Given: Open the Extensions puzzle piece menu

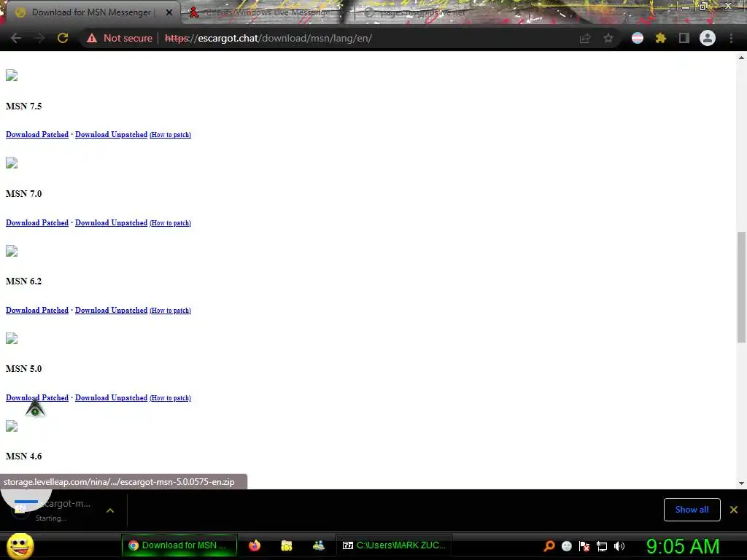Looking at the screenshot, I should pos(660,38).
